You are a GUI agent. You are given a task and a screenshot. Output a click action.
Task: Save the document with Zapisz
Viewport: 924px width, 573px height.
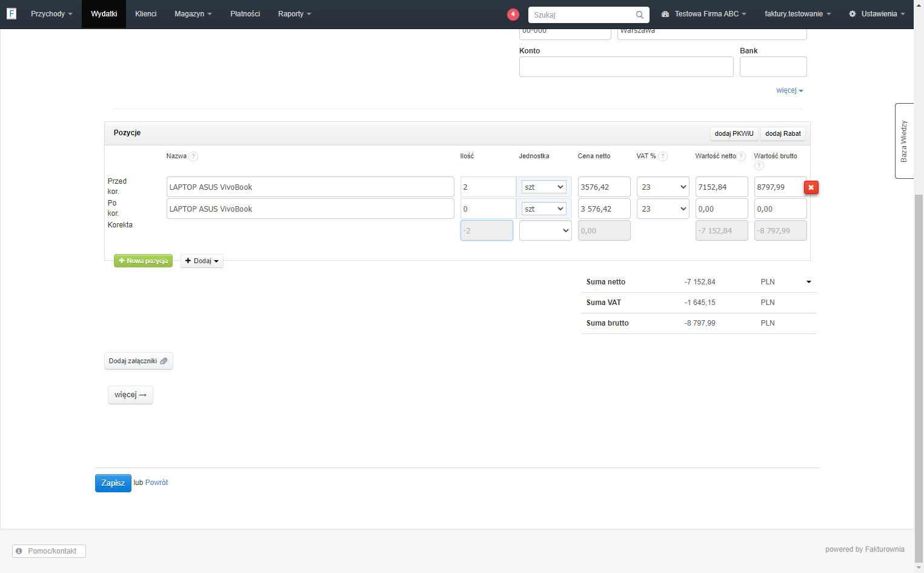(113, 483)
